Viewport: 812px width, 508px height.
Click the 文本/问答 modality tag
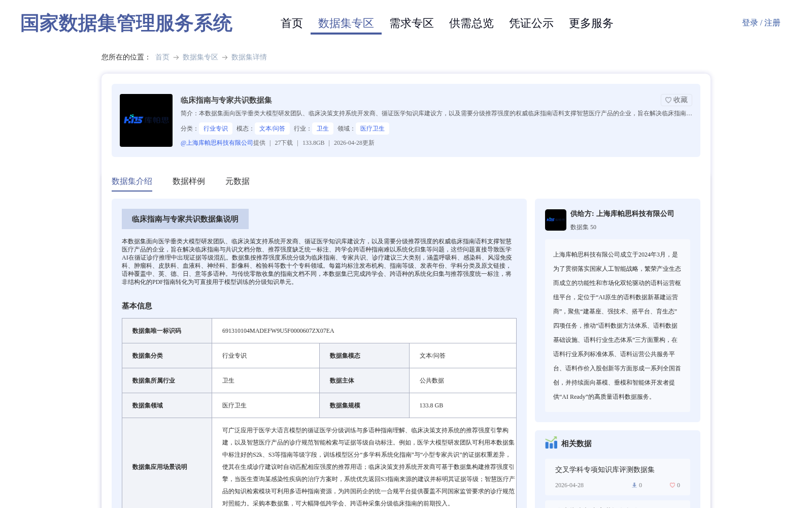pos(272,129)
